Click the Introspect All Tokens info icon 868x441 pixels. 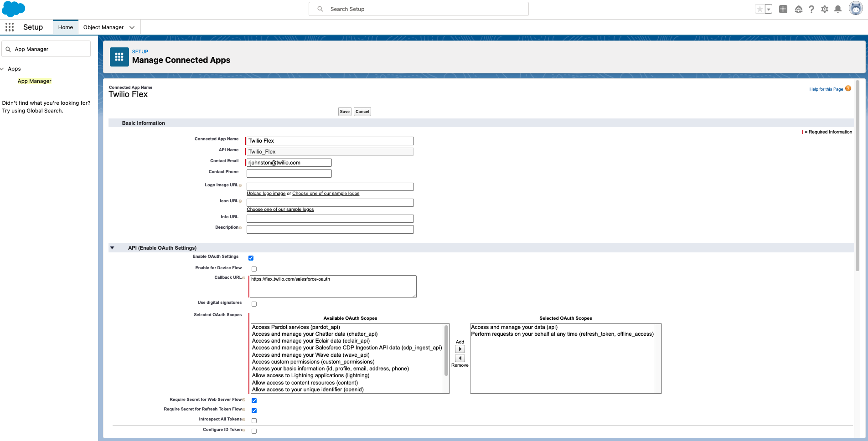243,420
